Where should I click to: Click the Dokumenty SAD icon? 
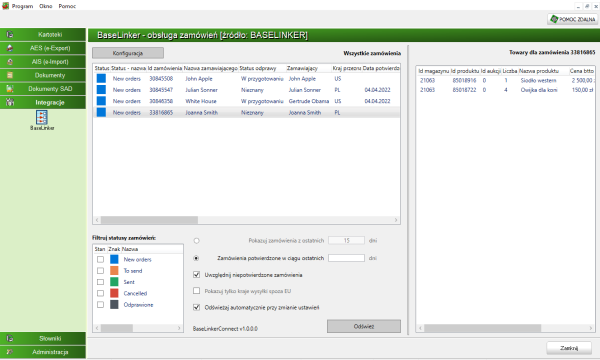[10, 89]
